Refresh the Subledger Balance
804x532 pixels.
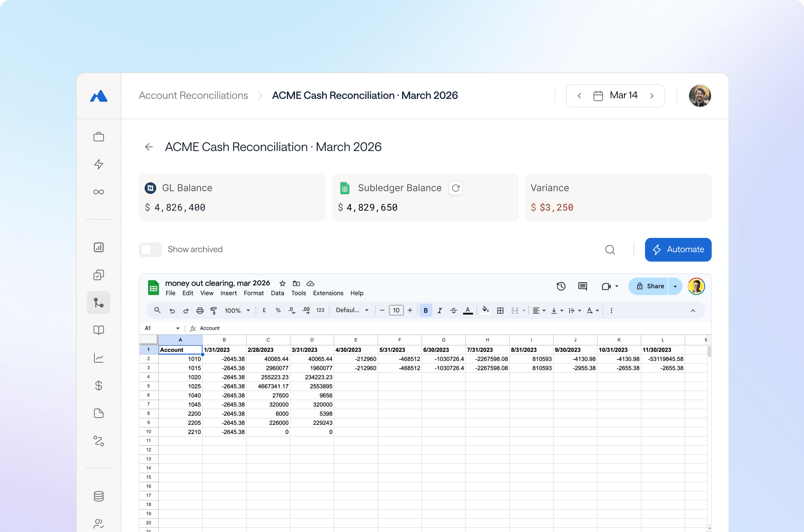point(455,188)
